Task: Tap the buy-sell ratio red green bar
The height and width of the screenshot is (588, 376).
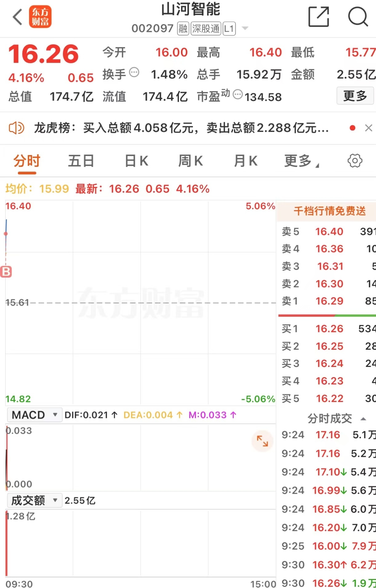Action: [x=327, y=315]
